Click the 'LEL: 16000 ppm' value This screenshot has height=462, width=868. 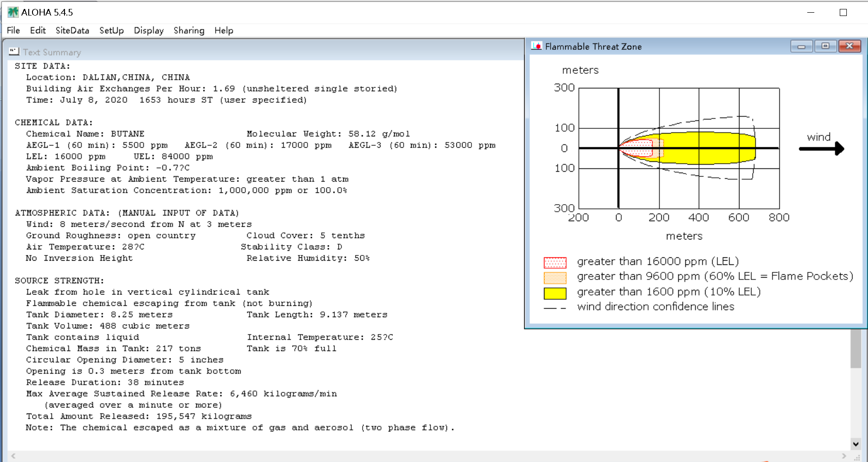point(66,157)
